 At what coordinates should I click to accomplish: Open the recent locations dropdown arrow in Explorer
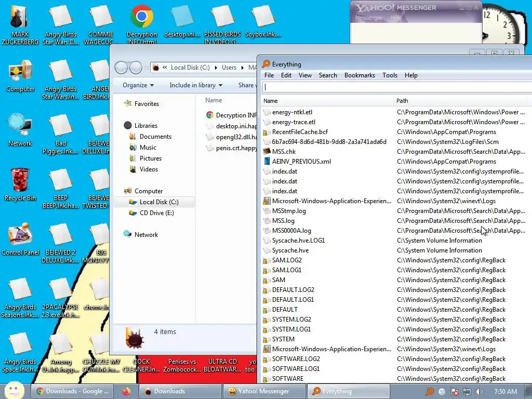146,68
